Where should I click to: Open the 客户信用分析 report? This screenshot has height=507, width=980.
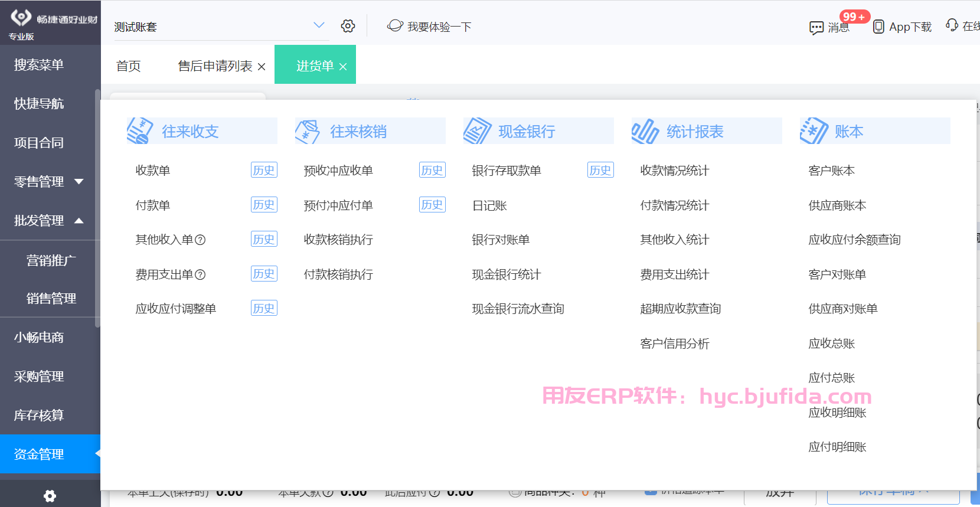coord(675,344)
